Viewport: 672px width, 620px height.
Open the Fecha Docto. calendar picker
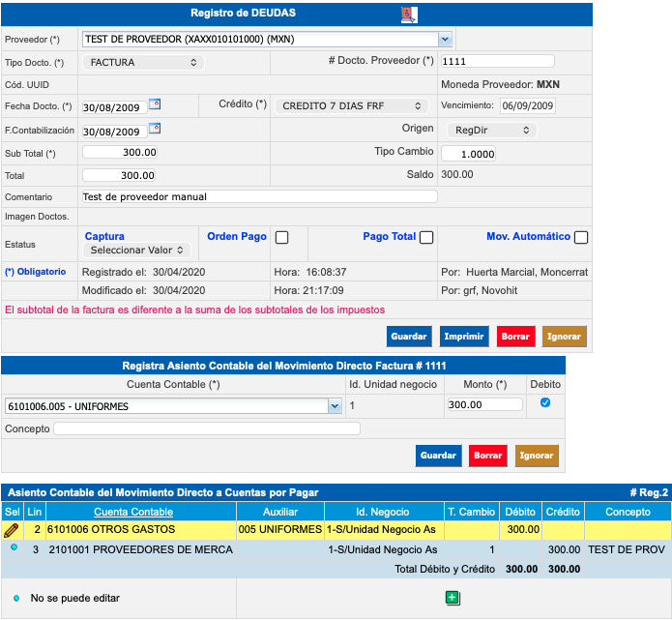pyautogui.click(x=155, y=104)
